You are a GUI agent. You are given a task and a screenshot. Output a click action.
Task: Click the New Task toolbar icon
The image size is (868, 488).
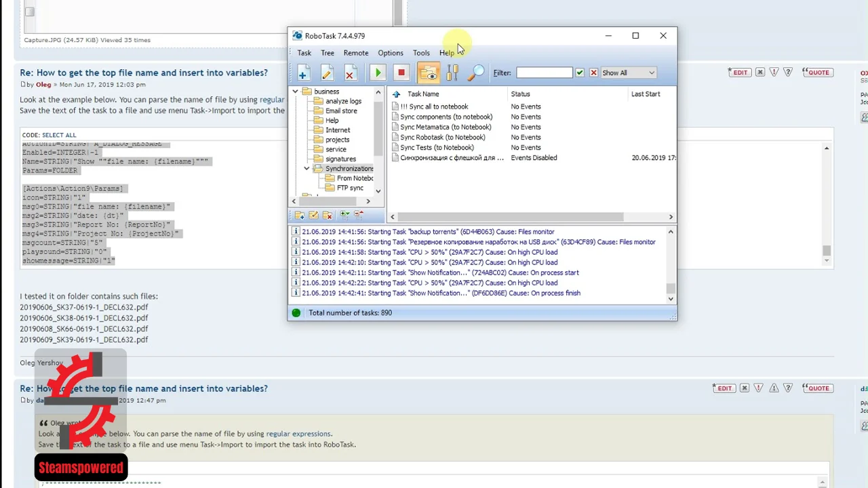pos(303,73)
